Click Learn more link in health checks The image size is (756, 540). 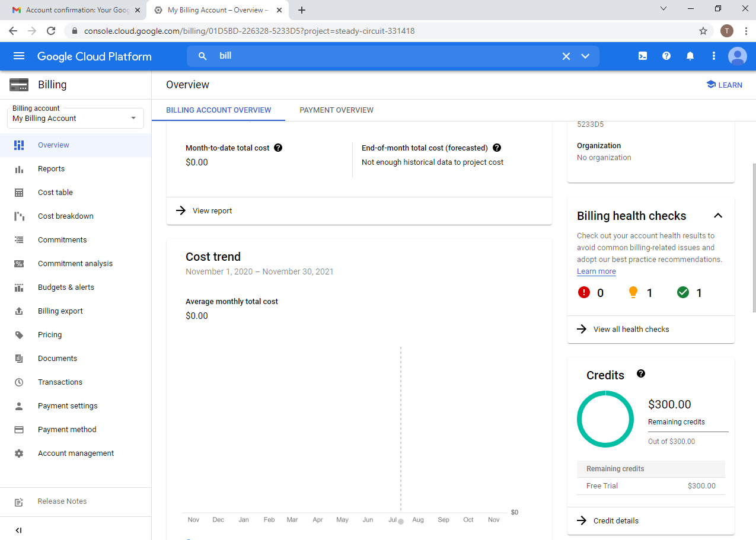[596, 271]
